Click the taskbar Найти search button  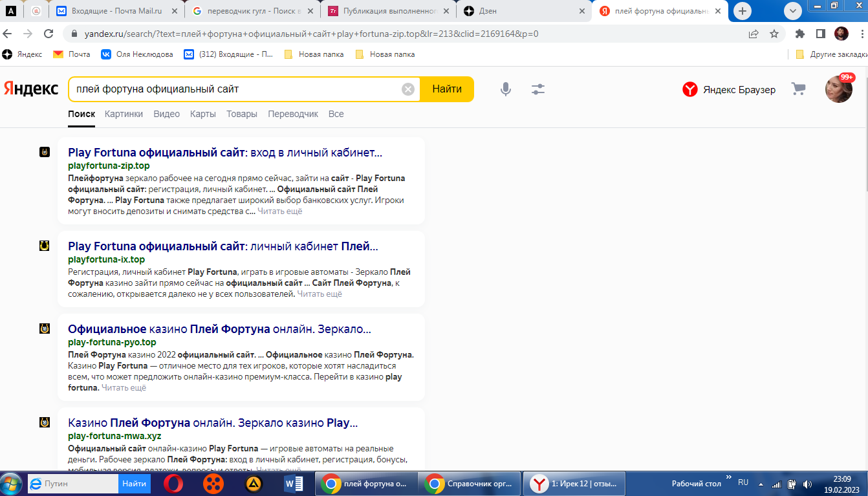135,484
